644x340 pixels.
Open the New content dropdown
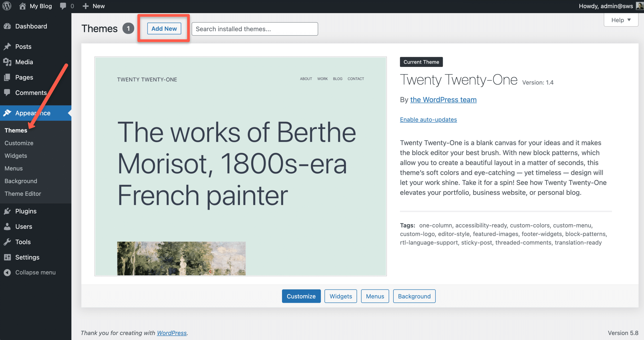pyautogui.click(x=94, y=6)
